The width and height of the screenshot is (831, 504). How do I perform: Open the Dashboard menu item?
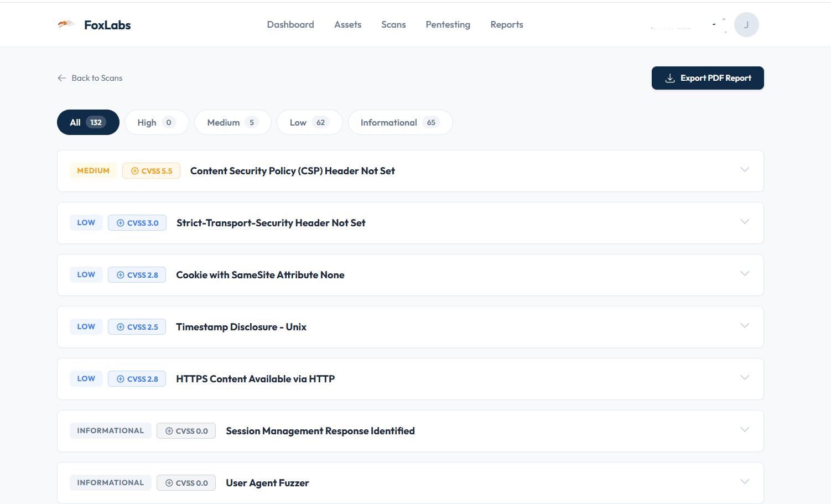290,24
